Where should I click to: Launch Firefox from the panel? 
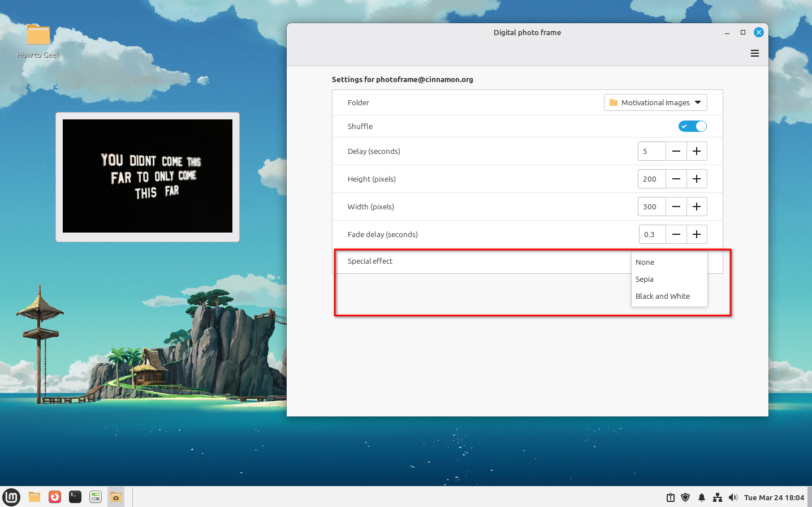tap(55, 497)
